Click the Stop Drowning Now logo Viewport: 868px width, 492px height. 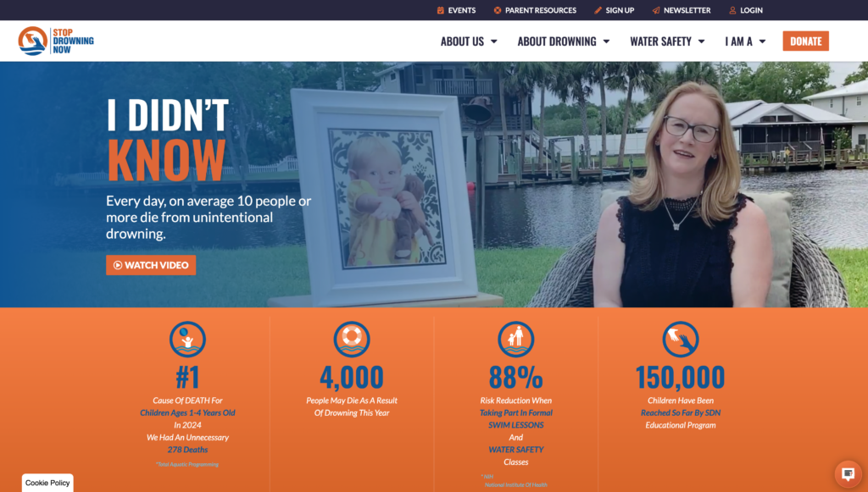tap(57, 41)
